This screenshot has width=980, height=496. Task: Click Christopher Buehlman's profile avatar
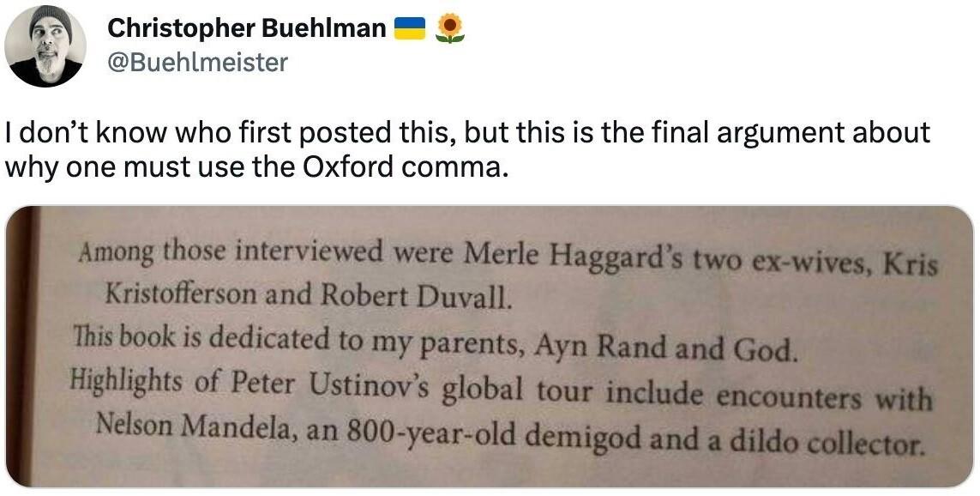(45, 45)
